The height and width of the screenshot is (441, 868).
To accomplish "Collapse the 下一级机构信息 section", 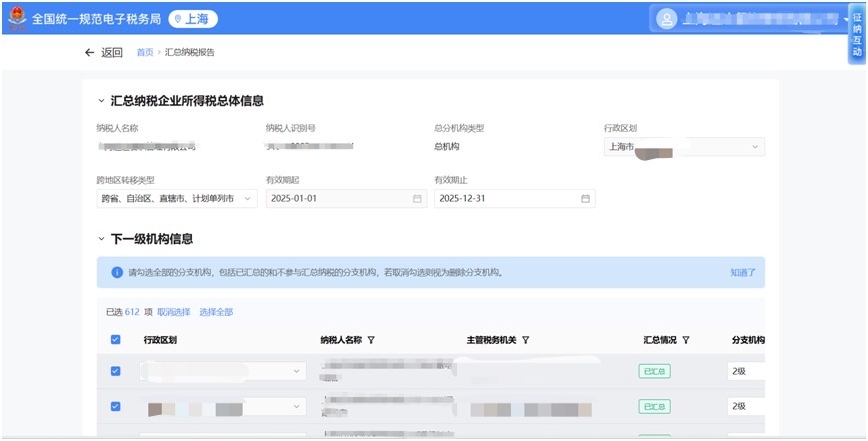I will point(100,239).
